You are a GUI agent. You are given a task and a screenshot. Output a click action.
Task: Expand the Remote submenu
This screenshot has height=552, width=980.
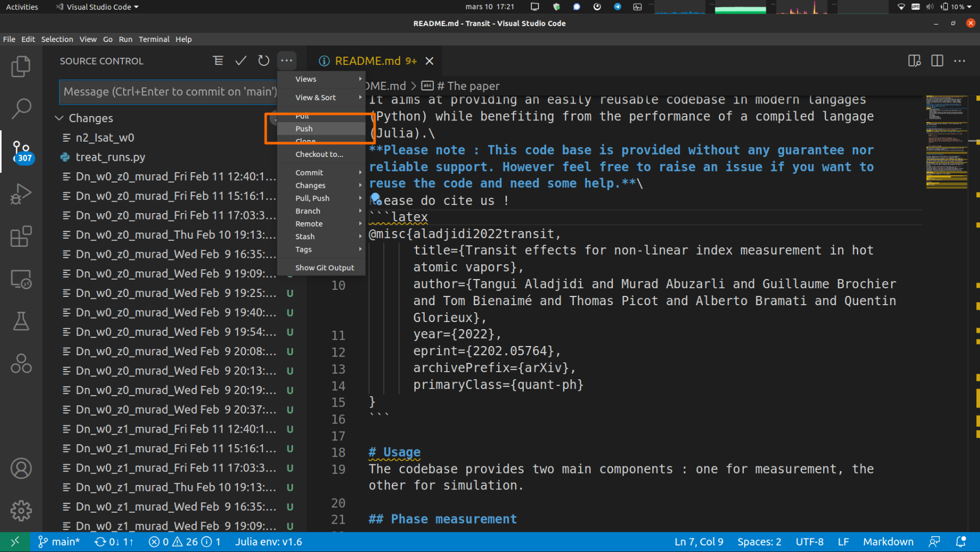point(321,224)
